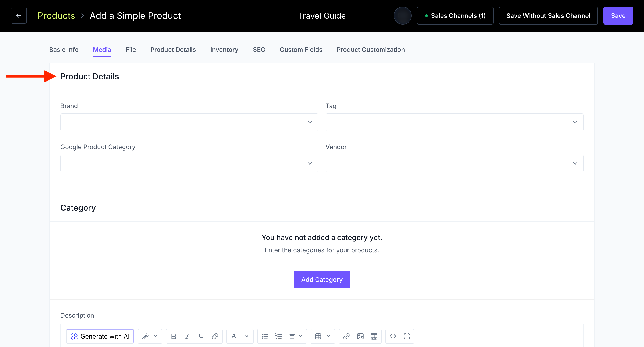The image size is (644, 347).
Task: Click the Category section heading
Action: [x=78, y=208]
